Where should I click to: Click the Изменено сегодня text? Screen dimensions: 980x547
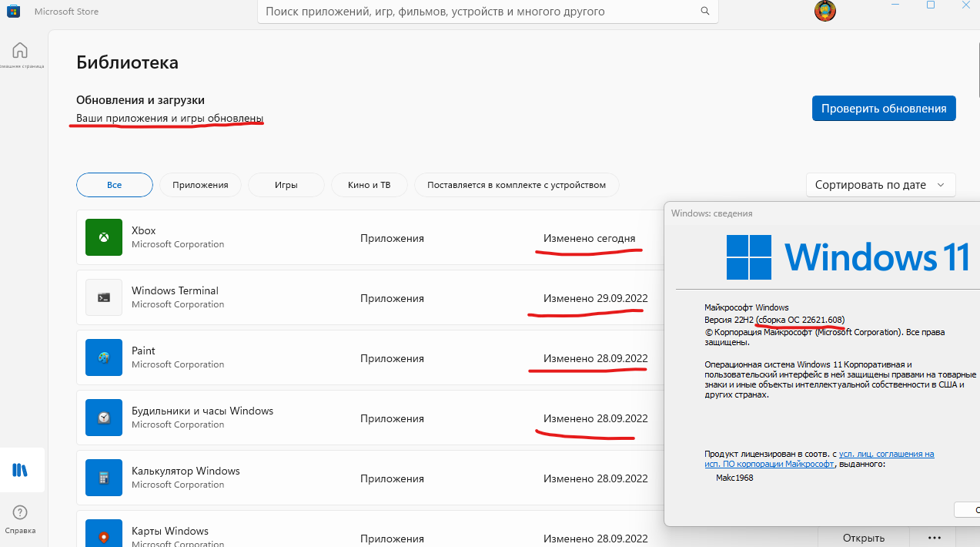[590, 238]
